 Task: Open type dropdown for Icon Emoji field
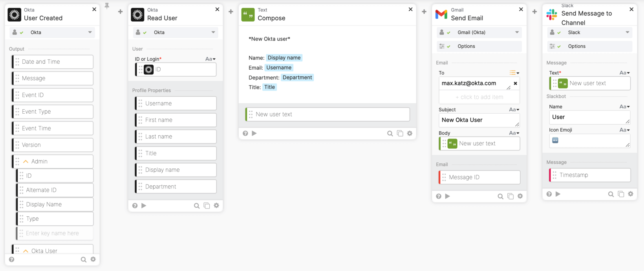tap(625, 130)
